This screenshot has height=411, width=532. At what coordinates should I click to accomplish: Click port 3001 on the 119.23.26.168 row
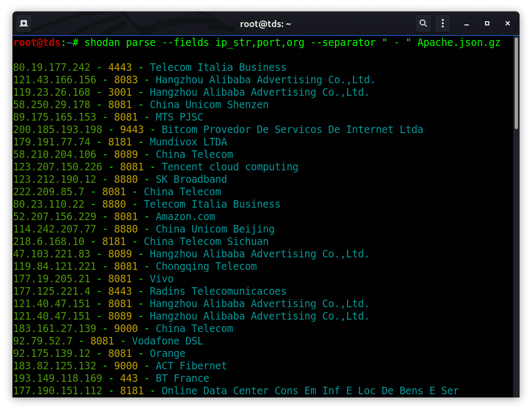coord(120,92)
